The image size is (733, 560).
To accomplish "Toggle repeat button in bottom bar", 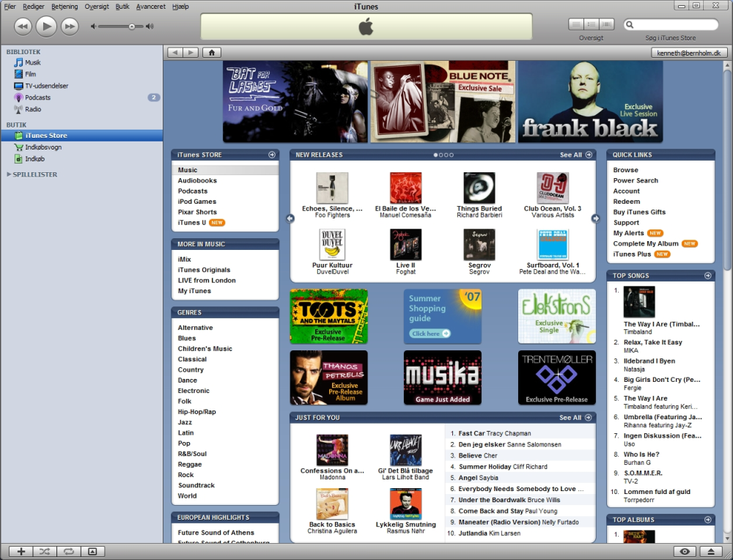I will (x=69, y=552).
